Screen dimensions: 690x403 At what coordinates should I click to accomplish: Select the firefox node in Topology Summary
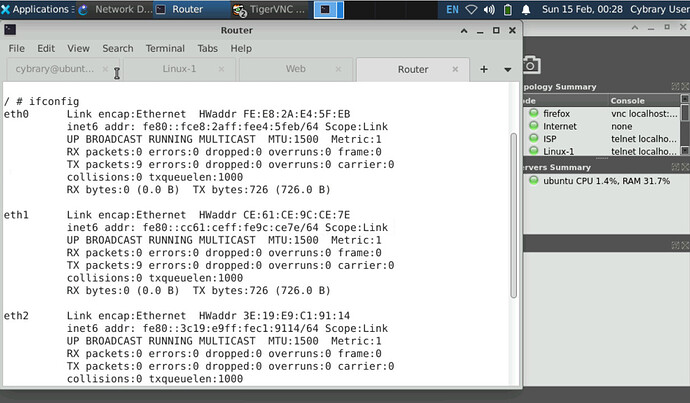556,114
